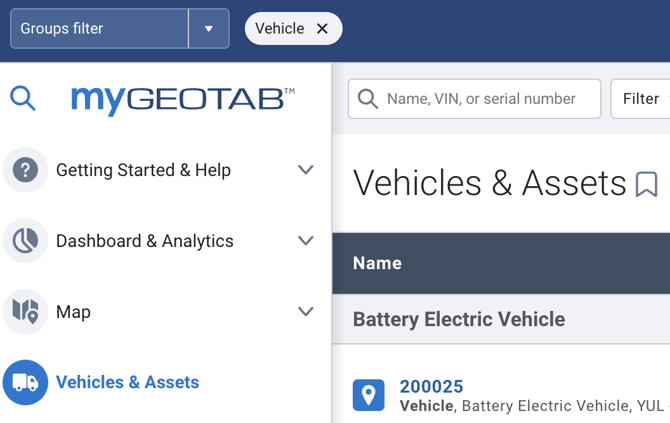Click the Dashboard & Analytics pie chart icon
Viewport: 670px width, 423px height.
[x=25, y=241]
